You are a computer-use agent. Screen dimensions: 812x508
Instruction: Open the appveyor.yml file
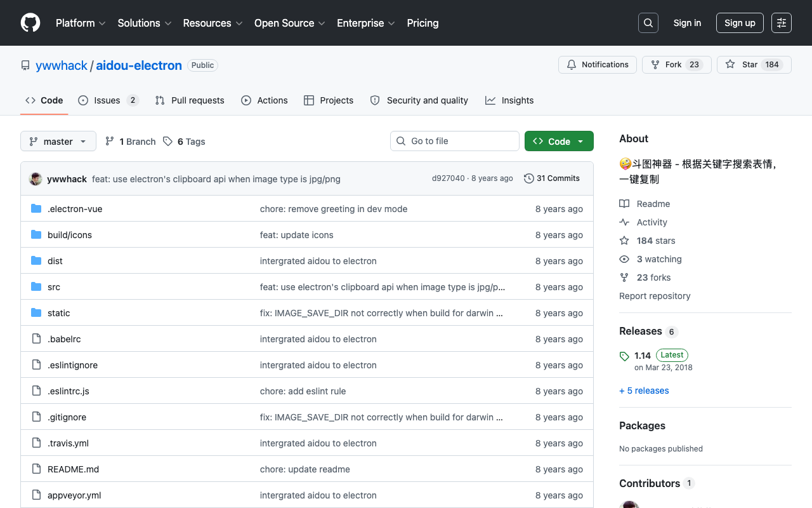click(x=74, y=495)
